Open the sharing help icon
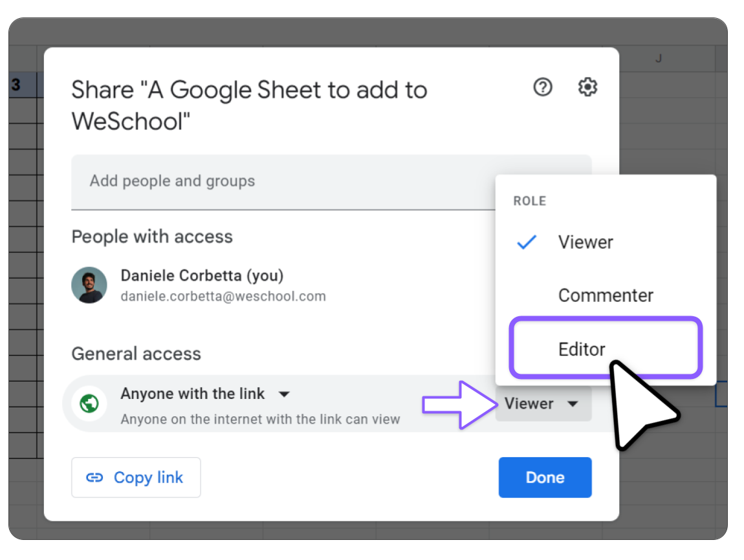 542,87
